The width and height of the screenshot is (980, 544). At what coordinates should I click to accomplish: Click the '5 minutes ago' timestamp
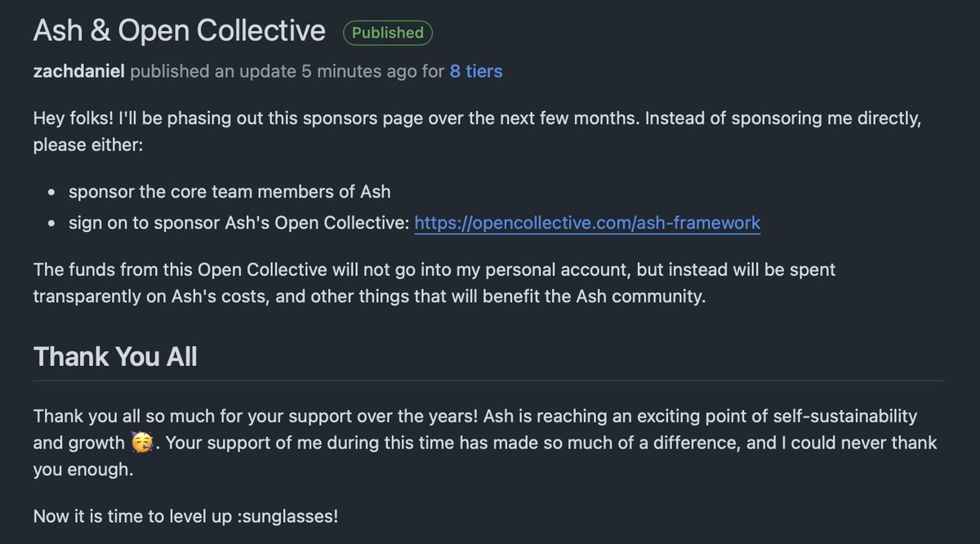pyautogui.click(x=359, y=72)
